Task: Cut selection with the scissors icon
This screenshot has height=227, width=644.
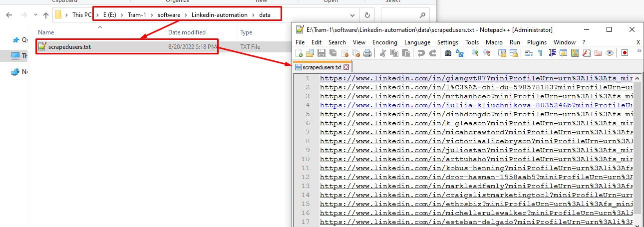Action: point(383,53)
